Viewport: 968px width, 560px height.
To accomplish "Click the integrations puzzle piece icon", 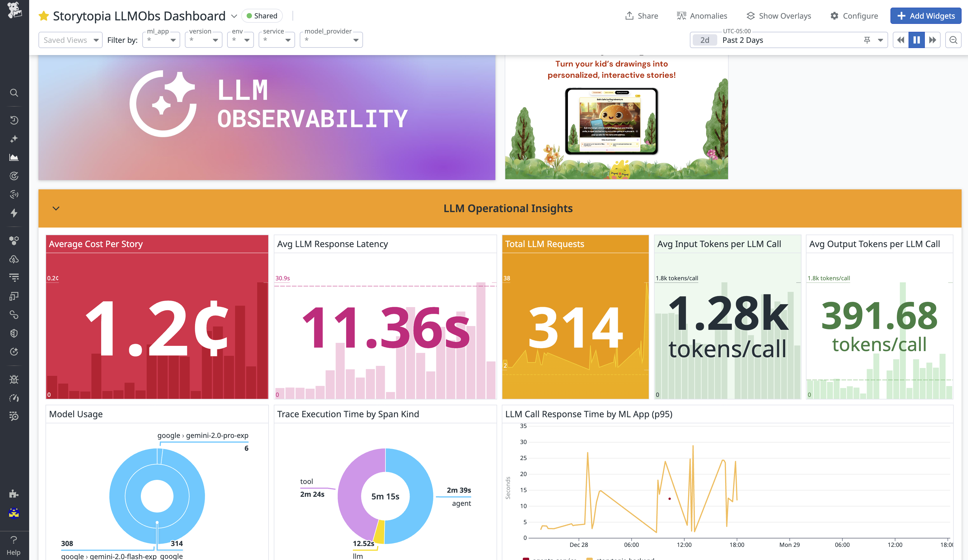I will click(14, 494).
